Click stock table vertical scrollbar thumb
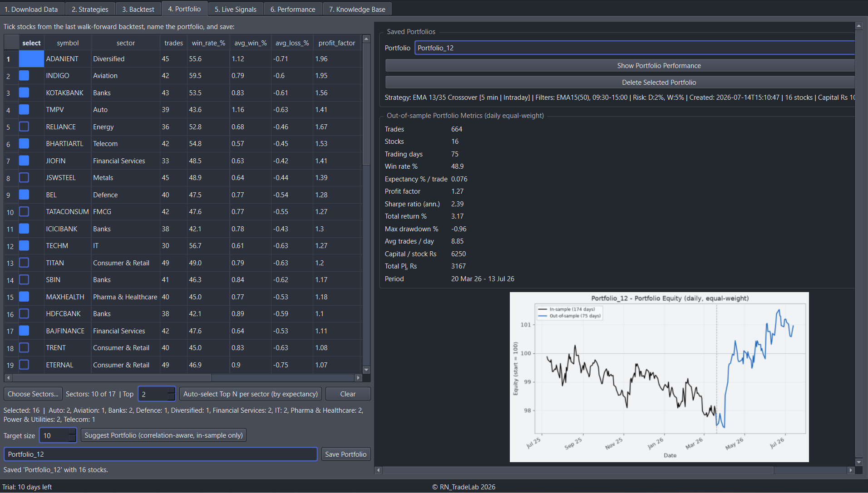Image resolution: width=868 pixels, height=493 pixels. pos(366,104)
